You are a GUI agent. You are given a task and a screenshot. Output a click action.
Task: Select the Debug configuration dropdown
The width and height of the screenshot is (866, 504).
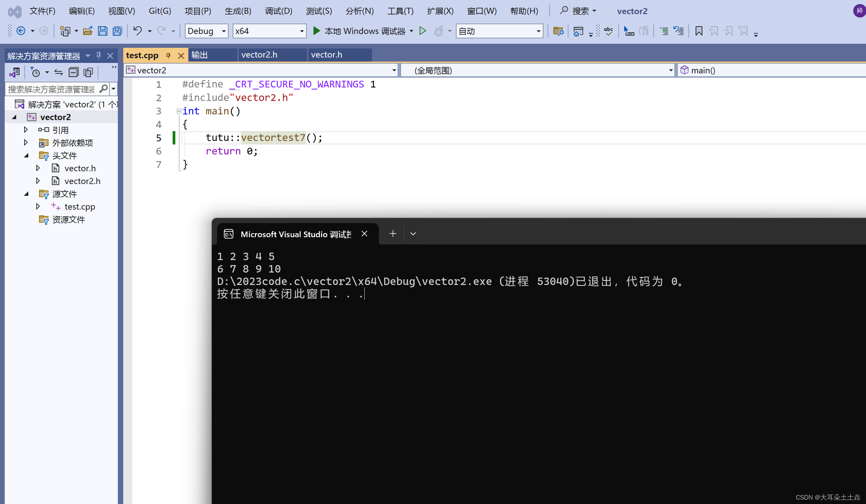coord(206,31)
